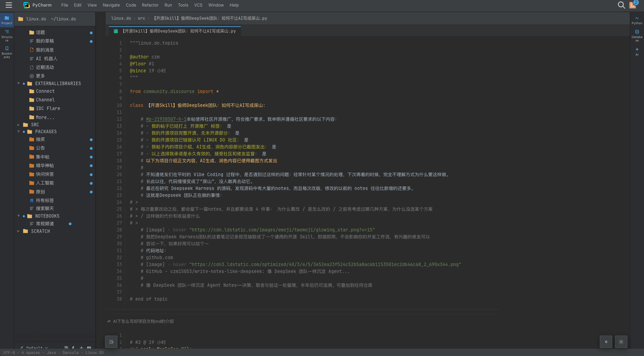Image resolution: width=644 pixels, height=356 pixels.
Task: Click the sliders icon at sidebar bottom
Action: [x=66, y=347]
